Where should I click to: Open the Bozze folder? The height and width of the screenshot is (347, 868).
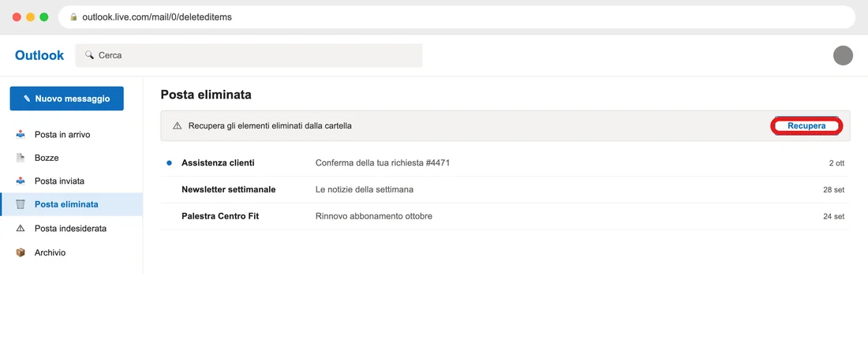click(71, 158)
